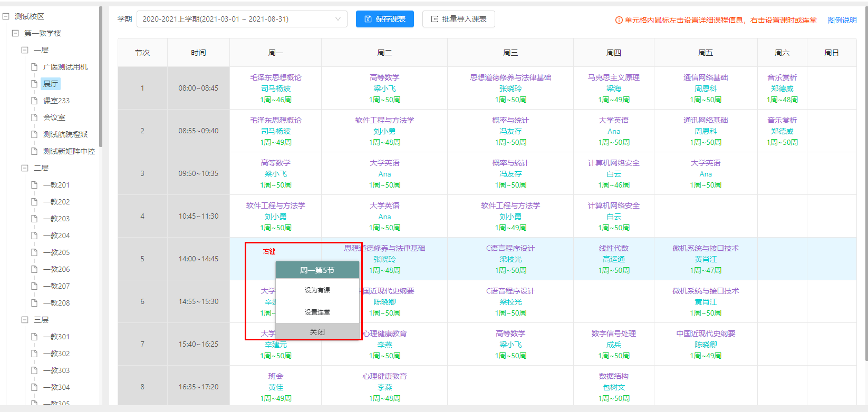The height and width of the screenshot is (412, 868).
Task: Click file icon beside 展厅
Action: (x=34, y=84)
